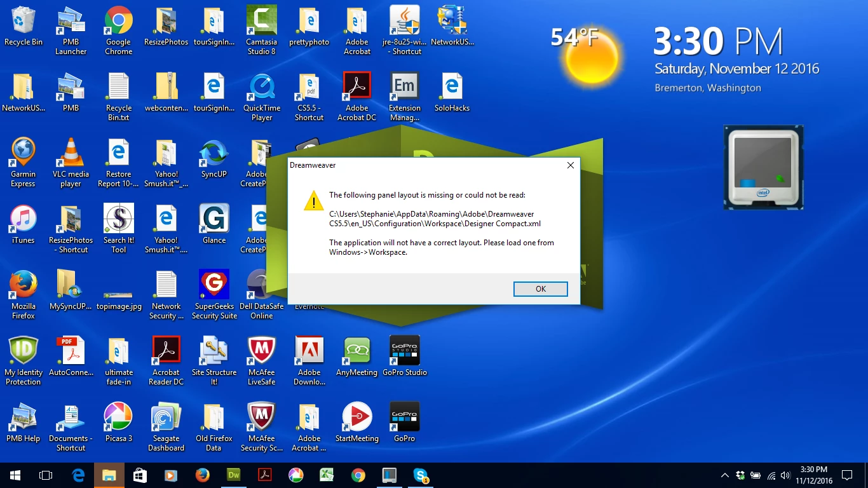Open Excel from the taskbar
This screenshot has width=868, height=488.
tap(327, 475)
